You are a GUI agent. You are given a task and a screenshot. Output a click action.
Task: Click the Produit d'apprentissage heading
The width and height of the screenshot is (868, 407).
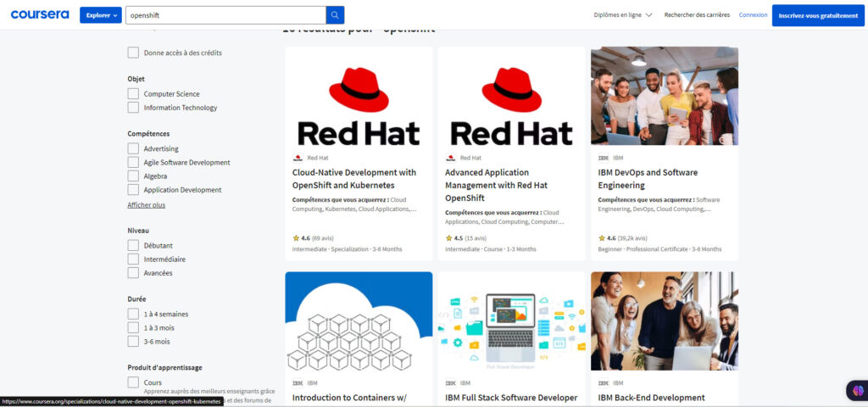(164, 367)
